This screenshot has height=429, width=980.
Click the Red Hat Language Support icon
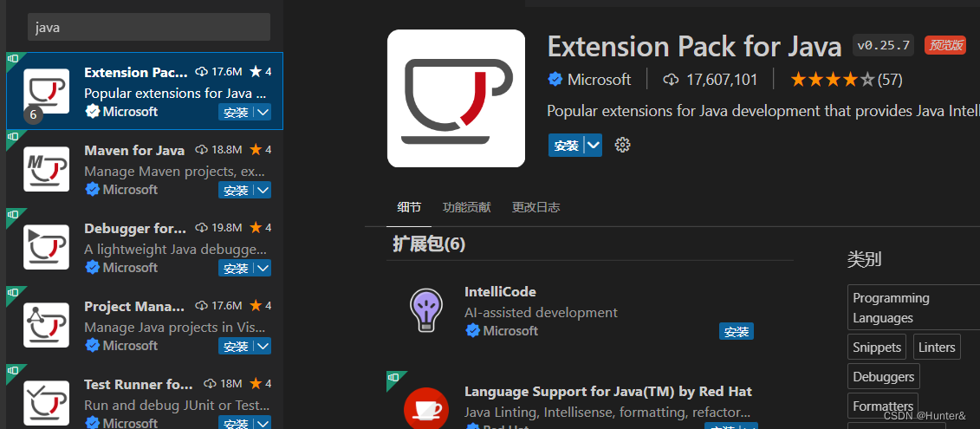(x=426, y=407)
